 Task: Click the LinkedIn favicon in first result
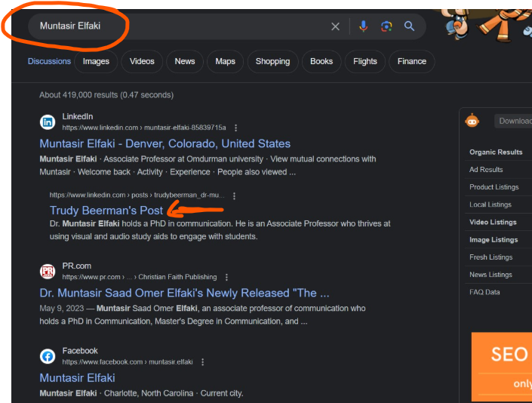48,122
